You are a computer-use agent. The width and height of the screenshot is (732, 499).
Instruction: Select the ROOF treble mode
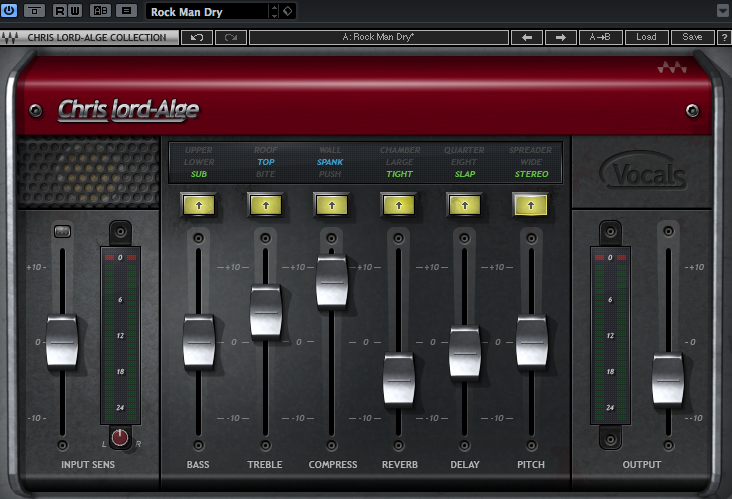point(266,150)
